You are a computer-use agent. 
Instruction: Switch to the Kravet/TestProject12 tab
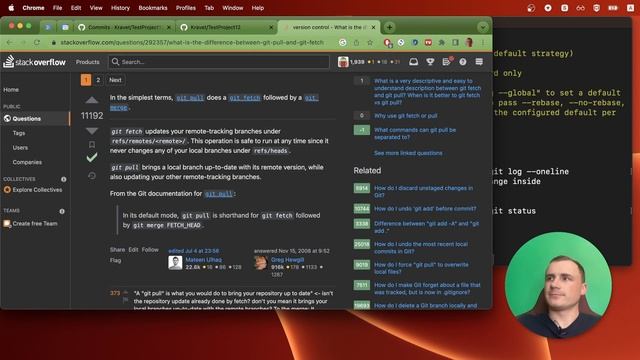pyautogui.click(x=227, y=27)
